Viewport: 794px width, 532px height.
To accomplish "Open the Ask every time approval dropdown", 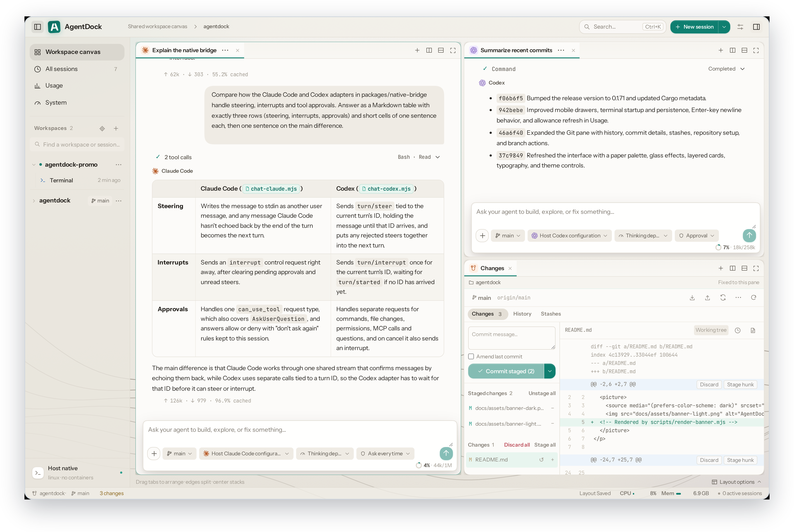I will [385, 453].
